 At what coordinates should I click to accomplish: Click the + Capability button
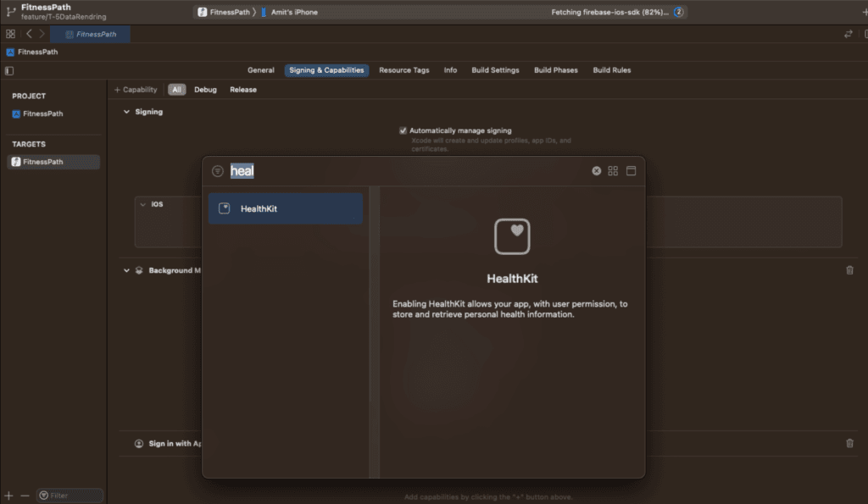tap(136, 90)
